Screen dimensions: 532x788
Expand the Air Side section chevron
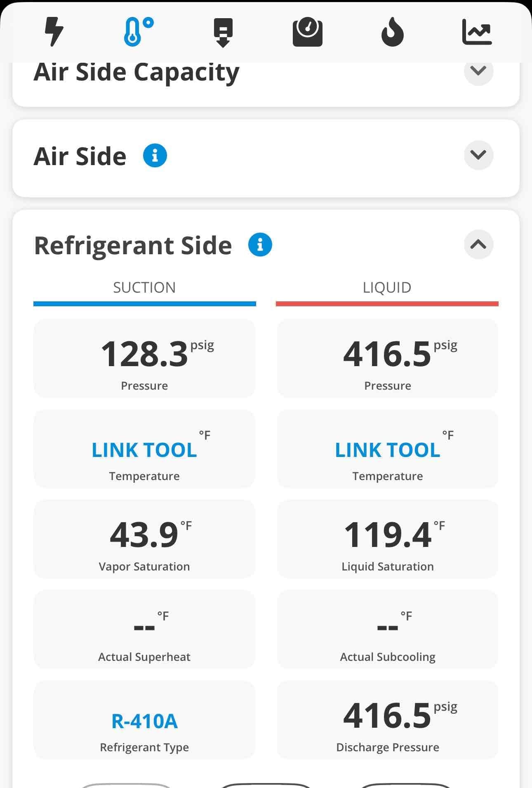tap(478, 155)
